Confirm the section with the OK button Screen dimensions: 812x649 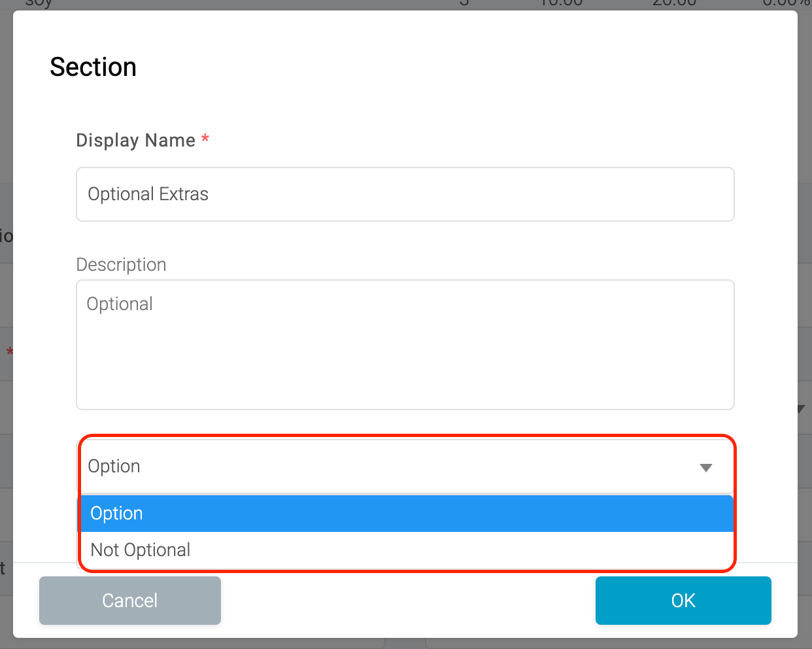(x=683, y=601)
